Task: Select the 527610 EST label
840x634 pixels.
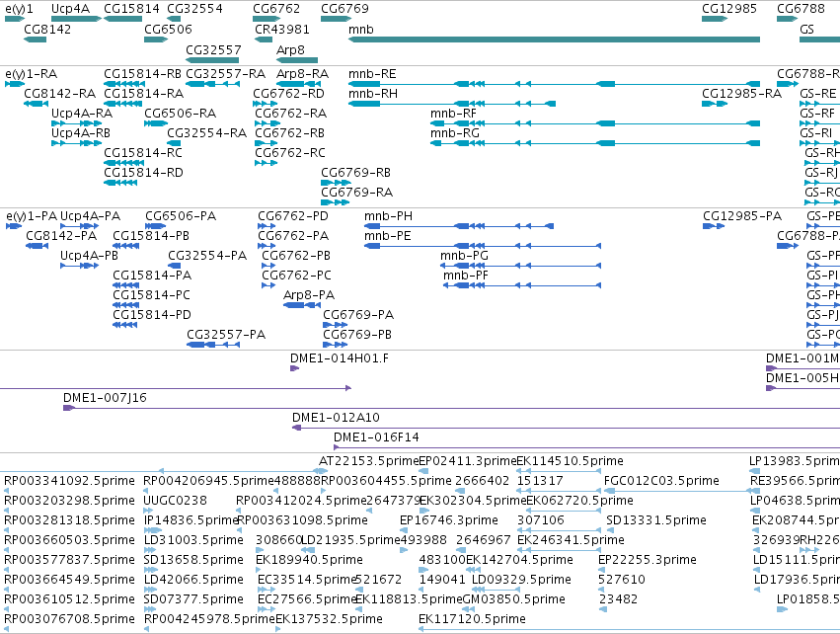Action: [x=622, y=580]
